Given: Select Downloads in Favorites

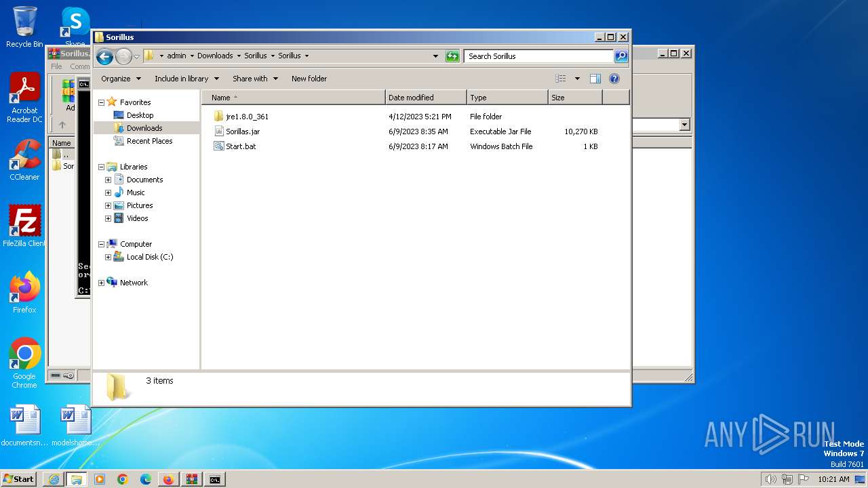Looking at the screenshot, I should 144,128.
